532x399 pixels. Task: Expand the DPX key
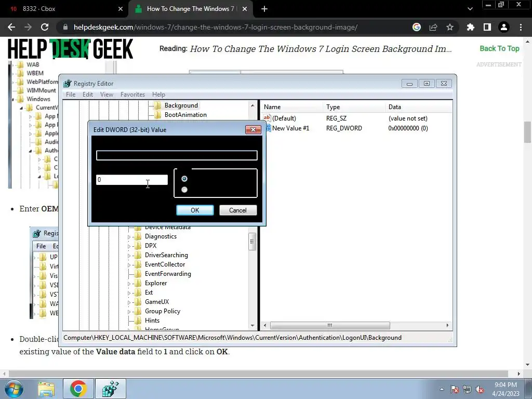[x=129, y=246]
